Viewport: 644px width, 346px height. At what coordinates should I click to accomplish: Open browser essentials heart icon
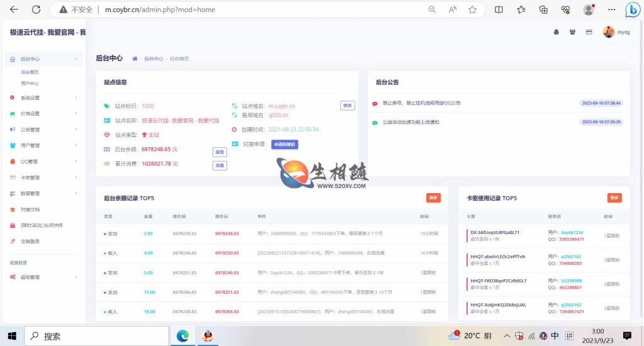(x=565, y=9)
